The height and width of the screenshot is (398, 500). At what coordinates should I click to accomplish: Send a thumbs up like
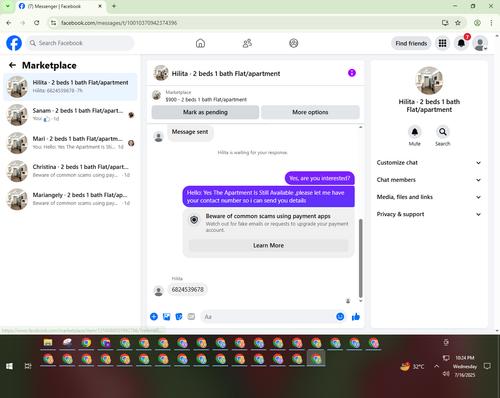pos(356,317)
